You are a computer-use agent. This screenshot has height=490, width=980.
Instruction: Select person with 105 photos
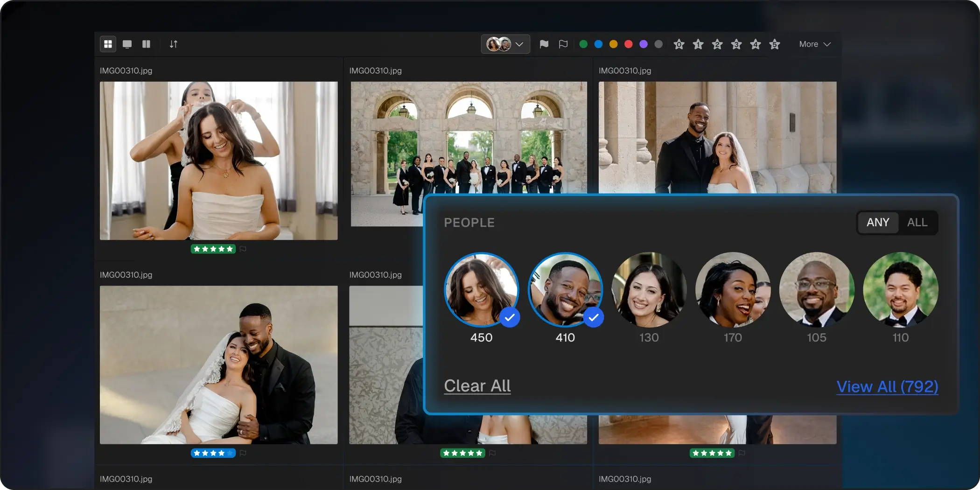817,289
